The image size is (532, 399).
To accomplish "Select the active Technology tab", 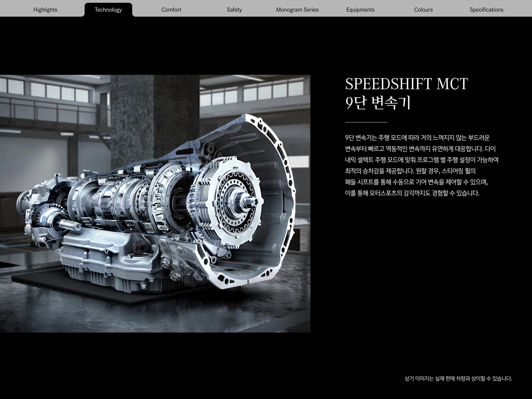I will tap(108, 10).
